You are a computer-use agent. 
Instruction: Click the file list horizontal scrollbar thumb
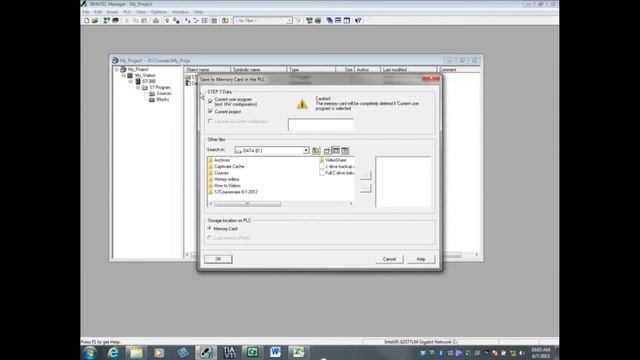(247, 204)
